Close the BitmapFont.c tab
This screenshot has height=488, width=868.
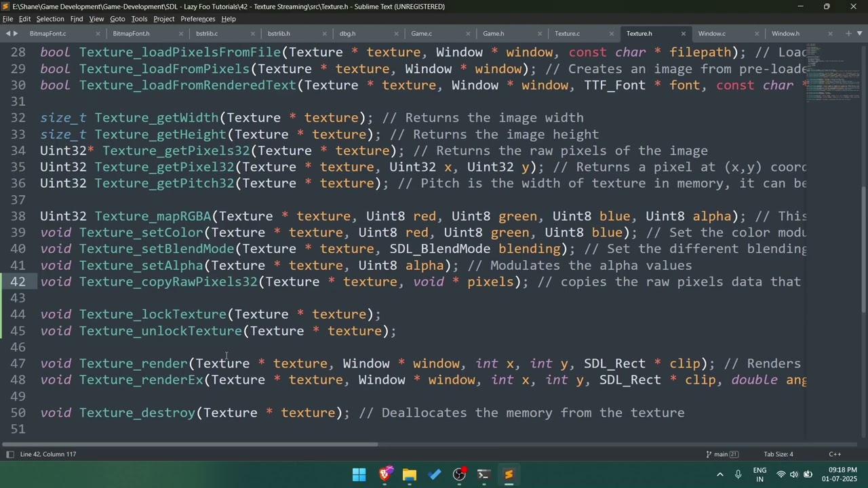98,33
